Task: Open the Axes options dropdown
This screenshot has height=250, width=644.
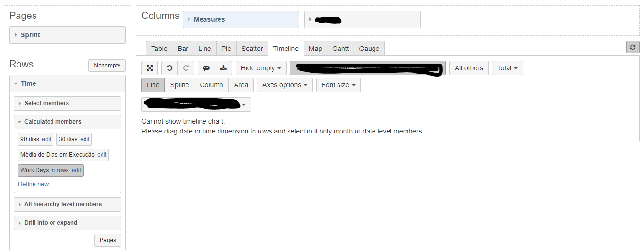Action: coord(285,85)
